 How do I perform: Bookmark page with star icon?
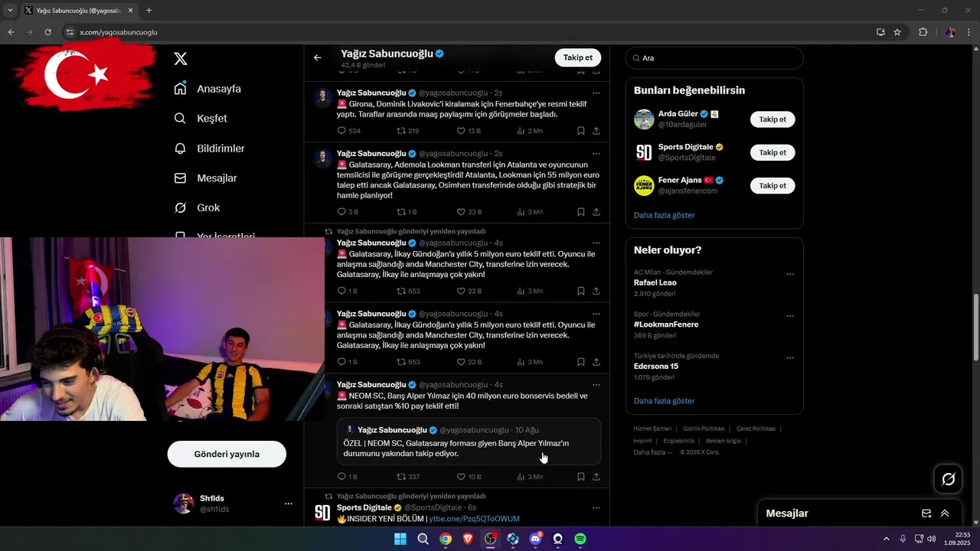point(897,32)
